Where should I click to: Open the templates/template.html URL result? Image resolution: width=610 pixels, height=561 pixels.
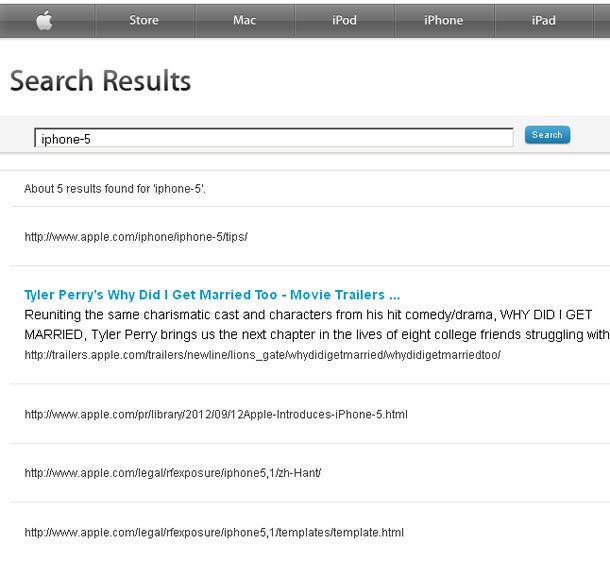pyautogui.click(x=214, y=532)
